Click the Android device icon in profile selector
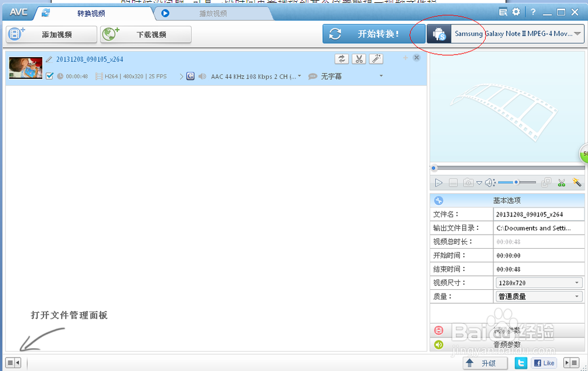Screen dimensions: 588x371 [x=439, y=34]
